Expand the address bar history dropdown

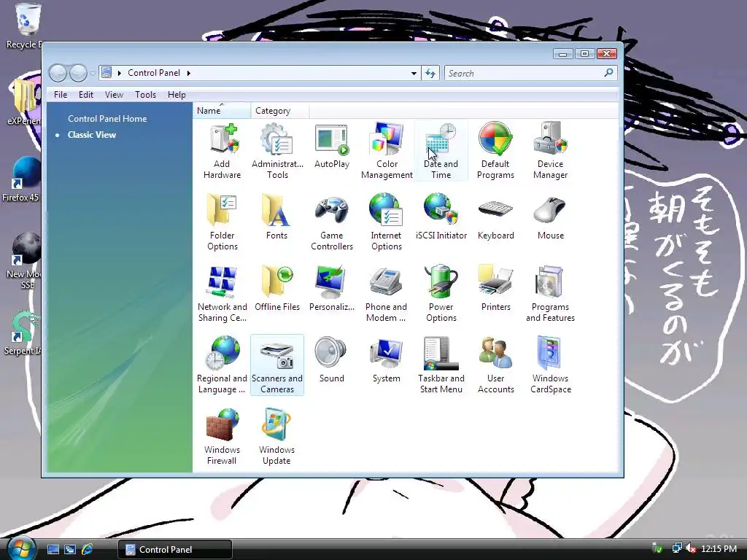(414, 74)
